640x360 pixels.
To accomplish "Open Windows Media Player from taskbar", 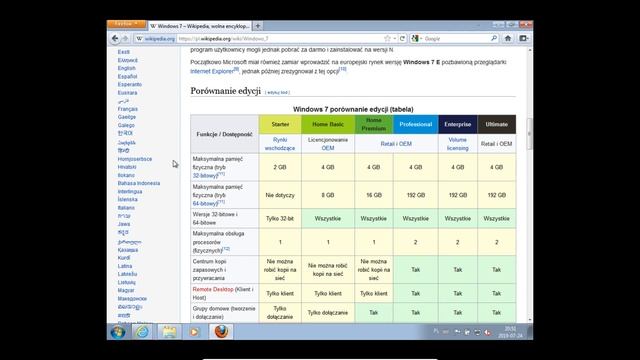I will coord(194,332).
